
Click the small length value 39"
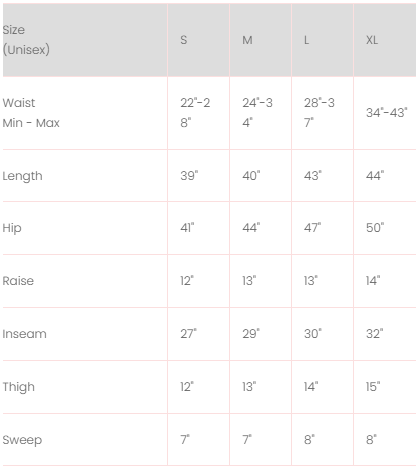(x=189, y=176)
